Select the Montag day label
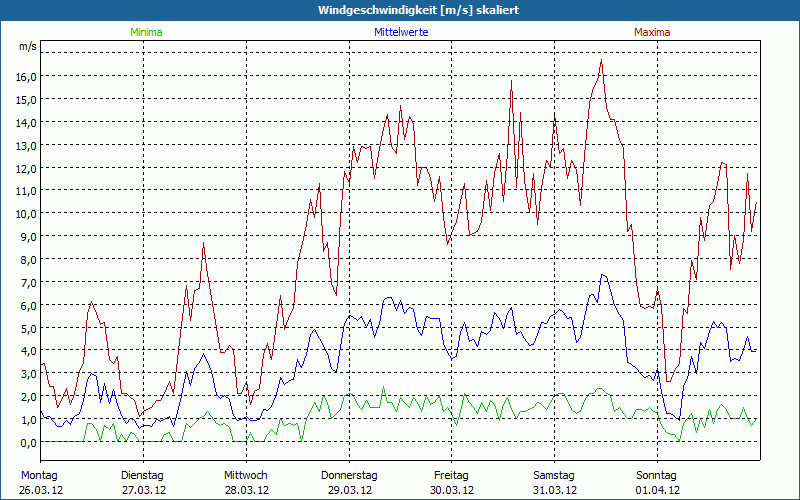 point(39,475)
